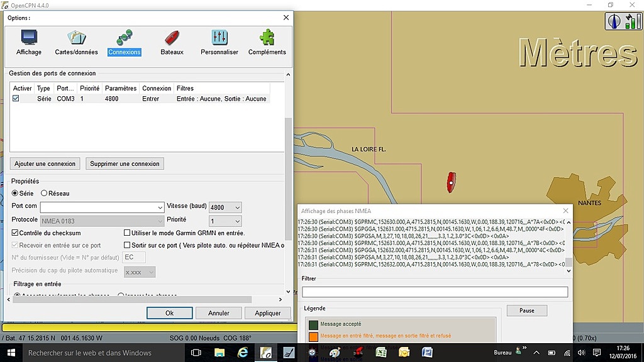This screenshot has width=644, height=362.
Task: Select the Série radio button
Action: [15, 193]
